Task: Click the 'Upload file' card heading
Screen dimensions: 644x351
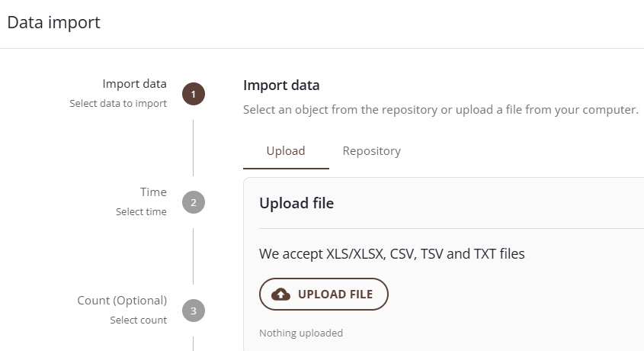Action: click(x=296, y=203)
